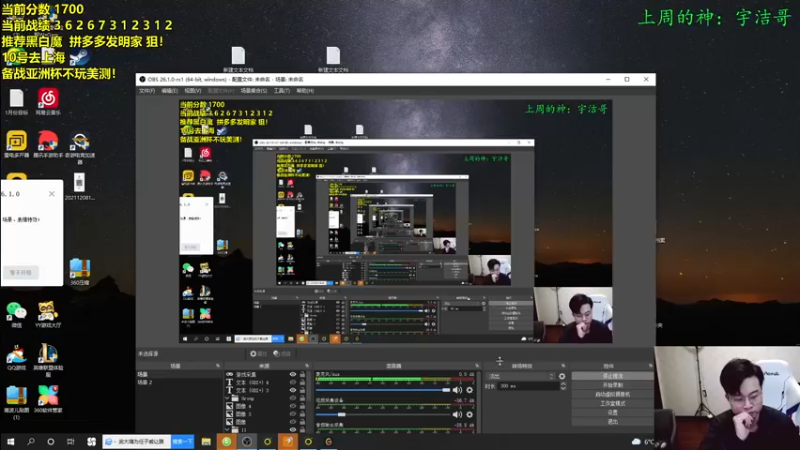Viewport: 800px width, 450px height.
Task: Toggle lock on the top capture source
Action: click(x=302, y=374)
